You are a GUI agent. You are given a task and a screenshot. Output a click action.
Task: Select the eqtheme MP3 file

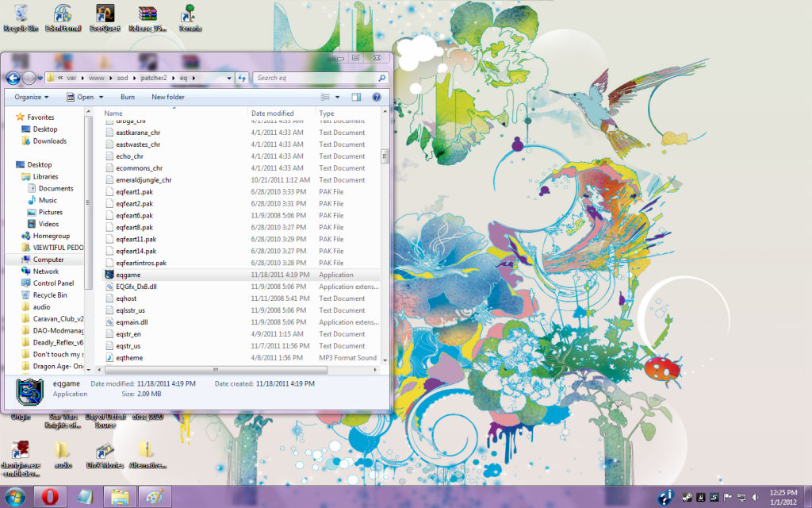point(241,358)
